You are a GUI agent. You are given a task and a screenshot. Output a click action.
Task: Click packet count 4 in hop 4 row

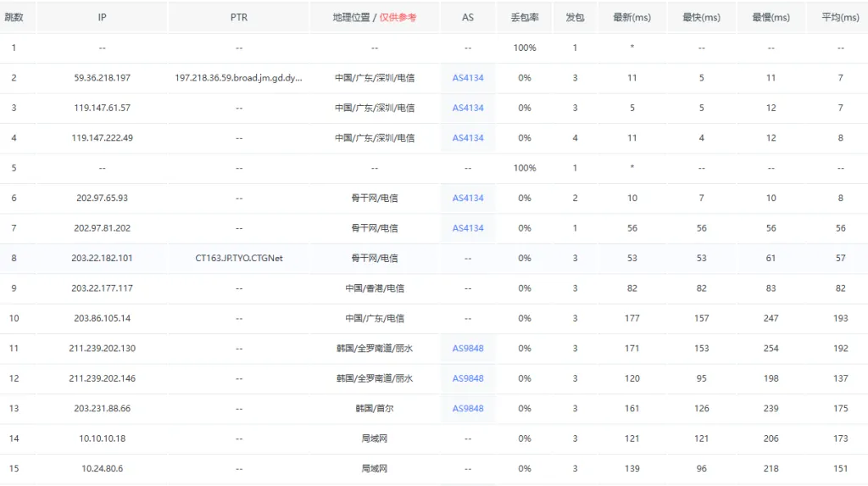coord(575,138)
